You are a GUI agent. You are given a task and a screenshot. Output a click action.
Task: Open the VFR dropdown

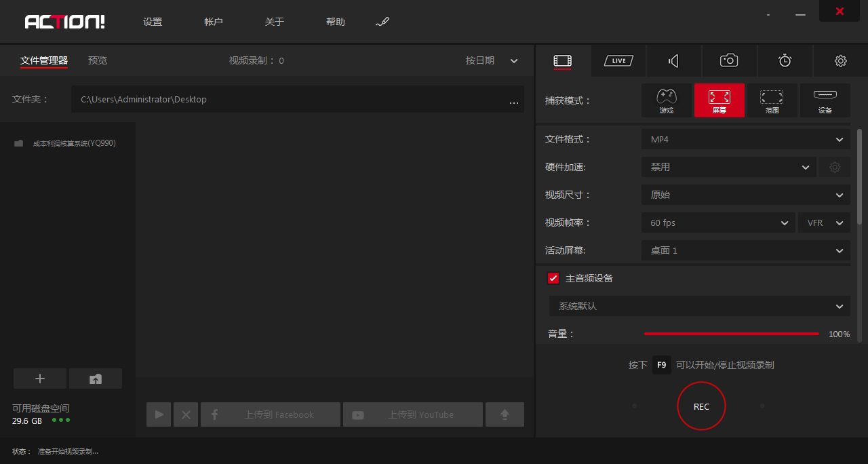click(824, 223)
